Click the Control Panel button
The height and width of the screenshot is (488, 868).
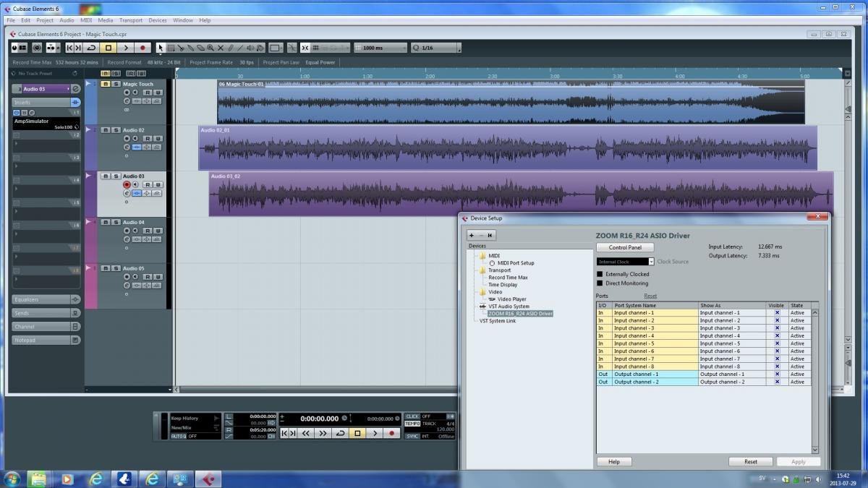tap(624, 248)
